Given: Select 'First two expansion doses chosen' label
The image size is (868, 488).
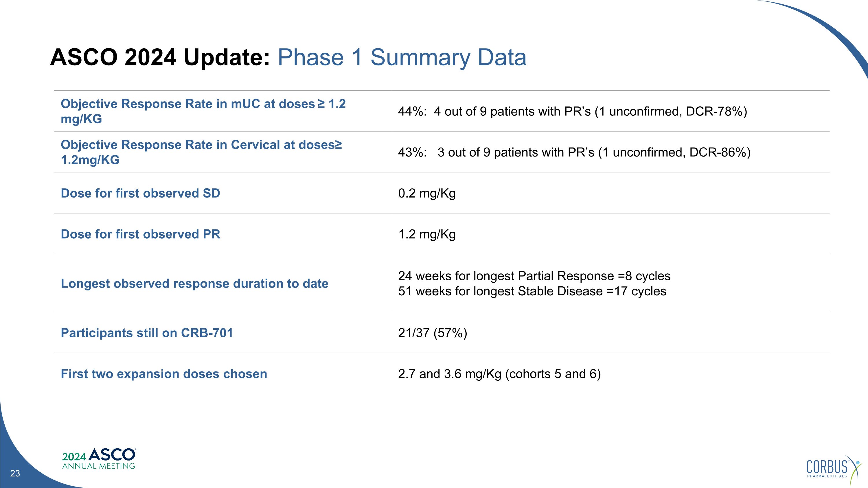Looking at the screenshot, I should coord(164,374).
